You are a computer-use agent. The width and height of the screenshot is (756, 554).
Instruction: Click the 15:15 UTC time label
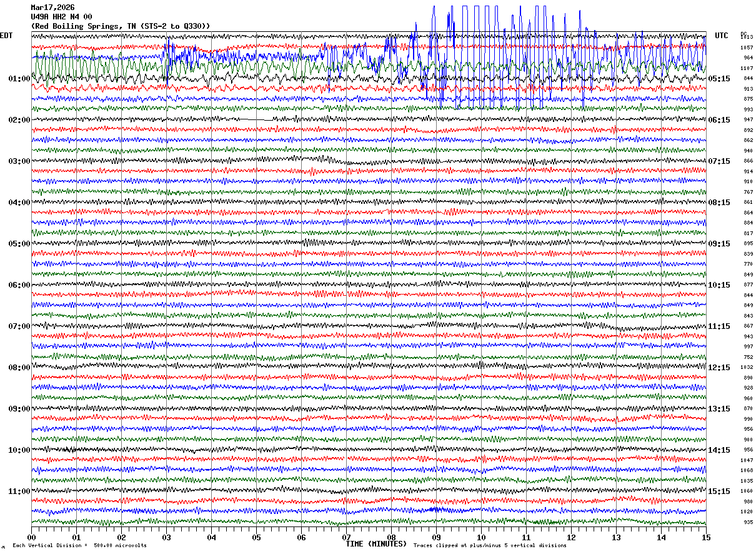click(719, 491)
